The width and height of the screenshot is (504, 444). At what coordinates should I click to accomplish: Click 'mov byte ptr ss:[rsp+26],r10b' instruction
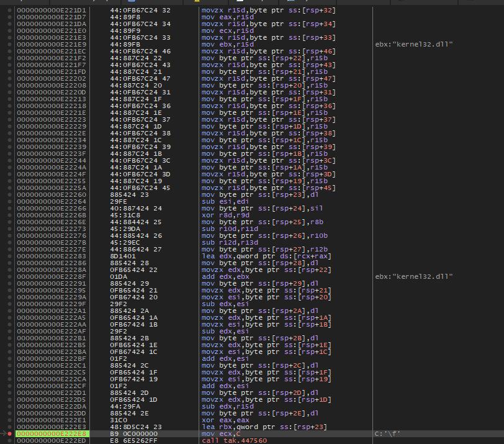pyautogui.click(x=264, y=236)
